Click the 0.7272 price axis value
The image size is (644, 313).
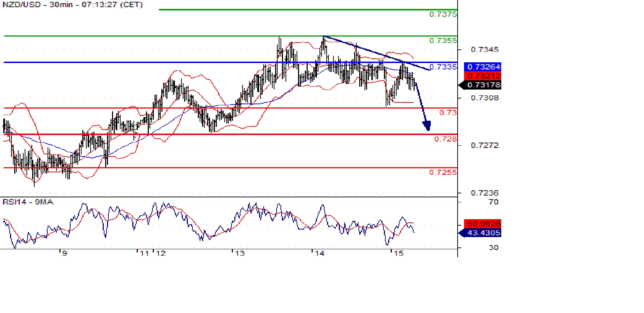(x=484, y=145)
